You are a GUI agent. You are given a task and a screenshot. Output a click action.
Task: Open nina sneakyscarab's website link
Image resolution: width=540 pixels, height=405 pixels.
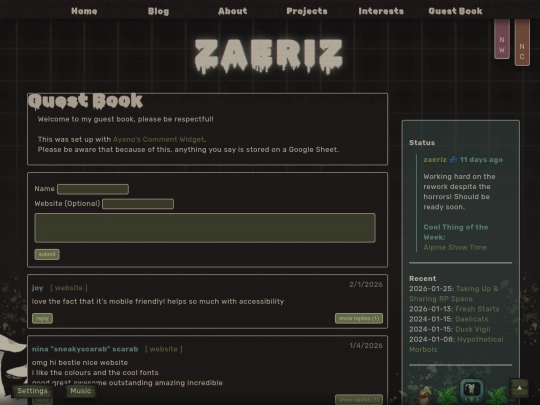pos(164,349)
